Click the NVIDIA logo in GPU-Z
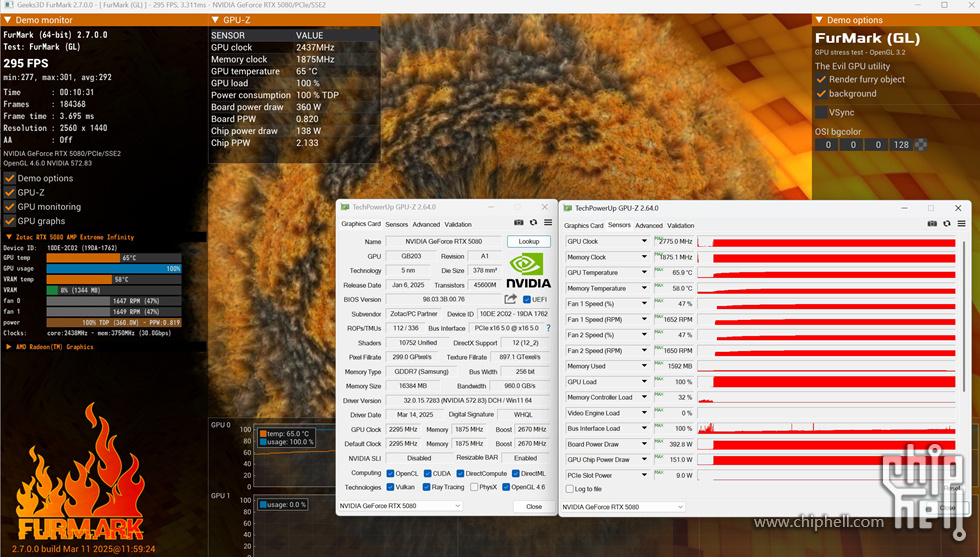The width and height of the screenshot is (980, 557). (x=528, y=271)
